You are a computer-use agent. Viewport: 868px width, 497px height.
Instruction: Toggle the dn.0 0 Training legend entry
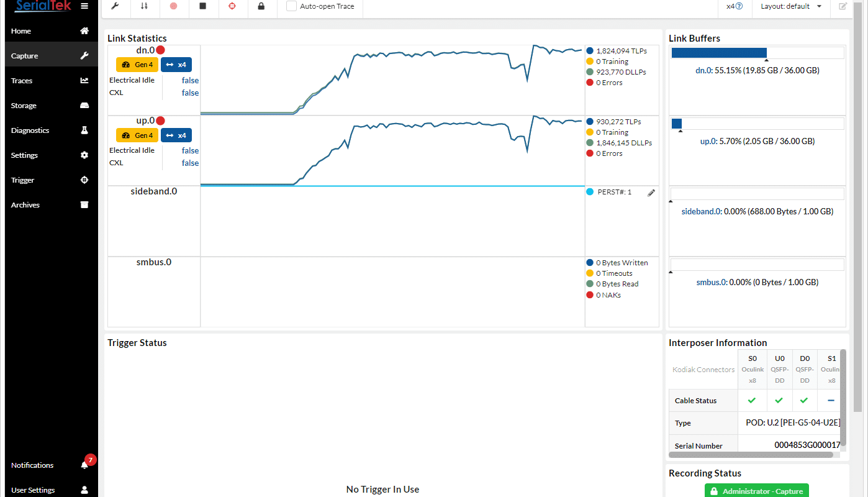coord(607,62)
